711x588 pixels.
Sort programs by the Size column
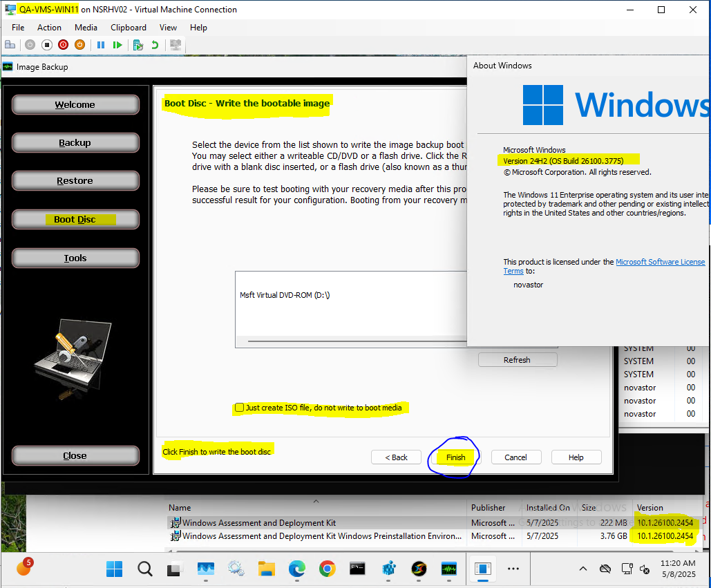[x=589, y=508]
